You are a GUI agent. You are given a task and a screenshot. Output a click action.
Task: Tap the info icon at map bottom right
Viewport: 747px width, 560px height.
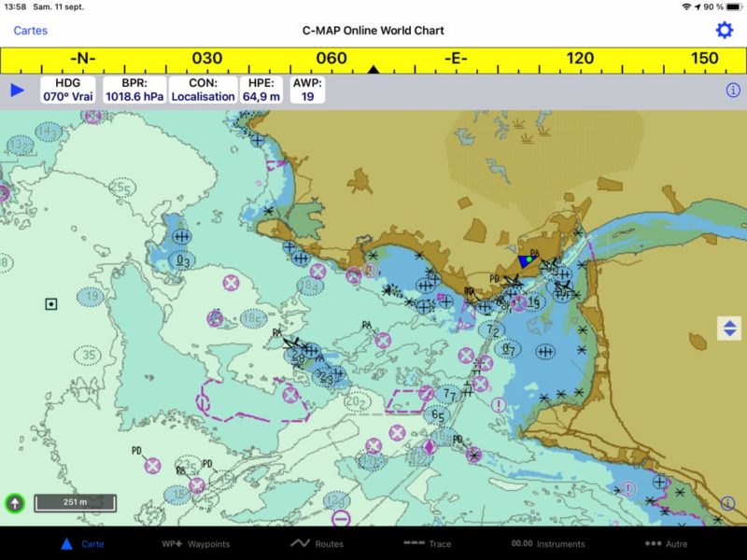[728, 503]
